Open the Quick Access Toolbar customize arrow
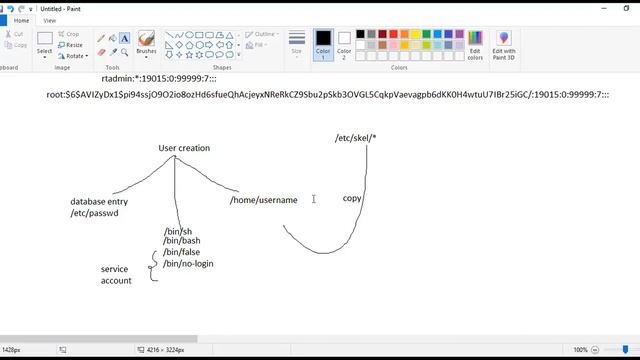 point(31,9)
